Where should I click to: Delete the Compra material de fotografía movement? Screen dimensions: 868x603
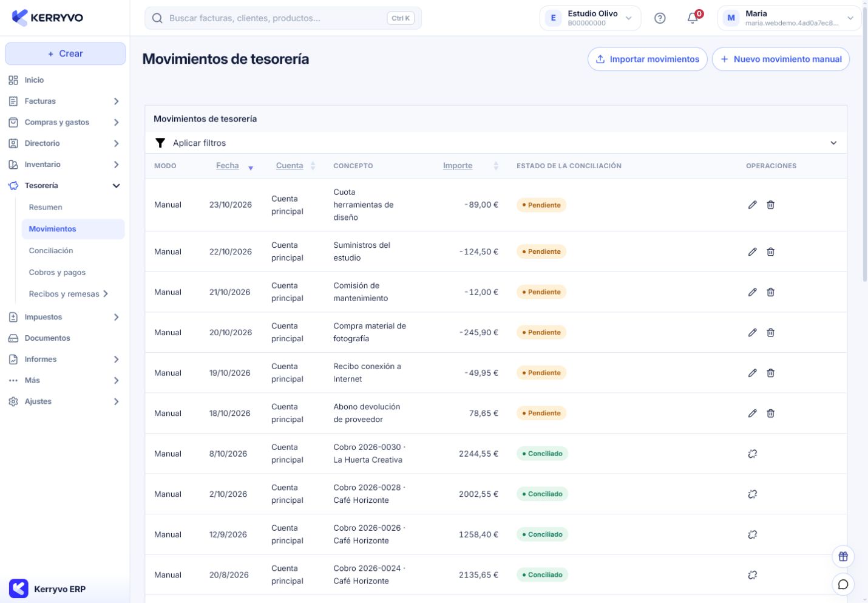(770, 332)
